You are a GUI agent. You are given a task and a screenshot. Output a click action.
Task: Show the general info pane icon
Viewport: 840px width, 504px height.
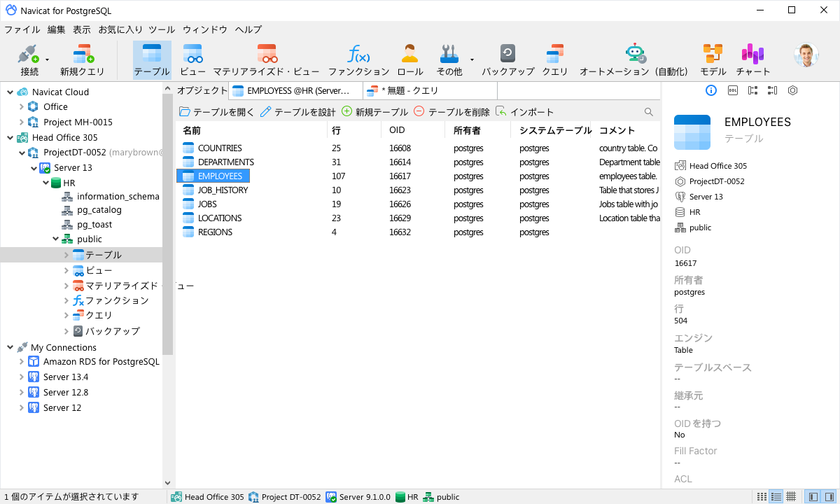pos(711,90)
